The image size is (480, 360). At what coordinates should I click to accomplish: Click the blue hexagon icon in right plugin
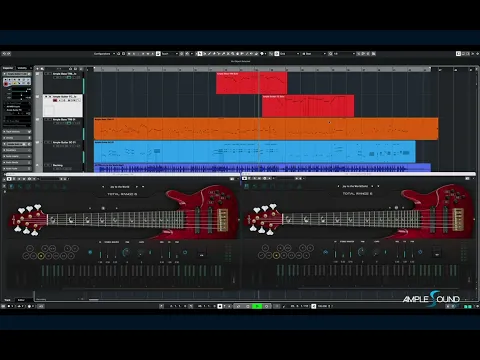(420, 252)
